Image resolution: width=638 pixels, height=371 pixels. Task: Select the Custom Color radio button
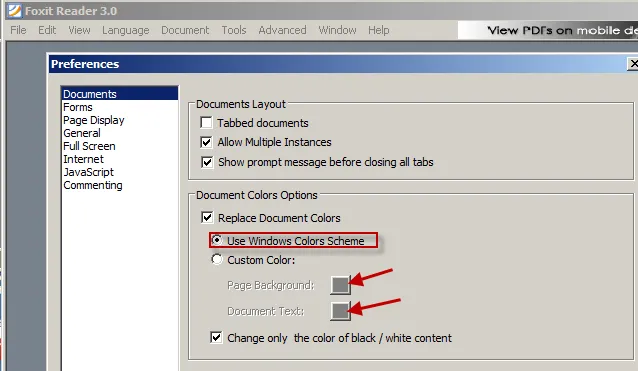[217, 259]
